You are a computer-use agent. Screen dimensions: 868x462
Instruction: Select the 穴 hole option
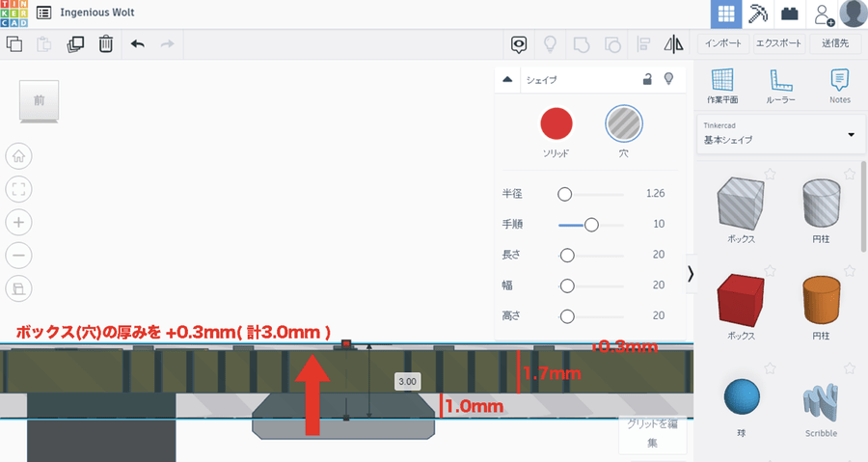click(x=624, y=123)
